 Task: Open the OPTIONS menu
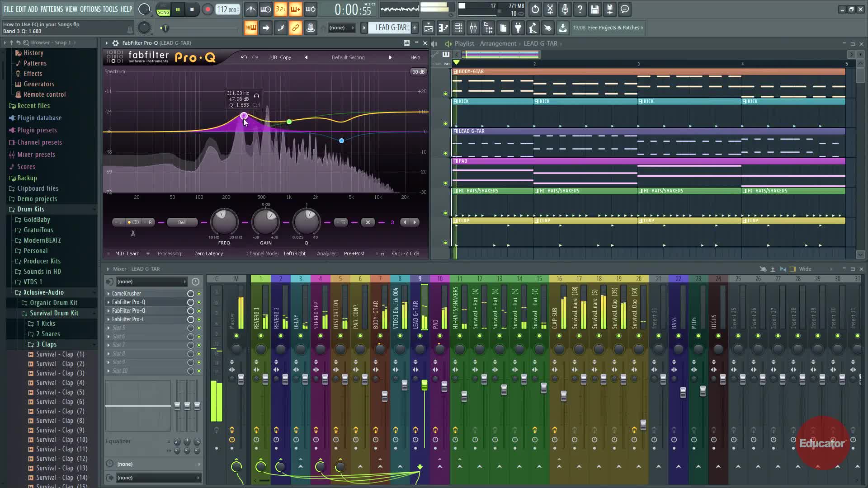point(90,9)
